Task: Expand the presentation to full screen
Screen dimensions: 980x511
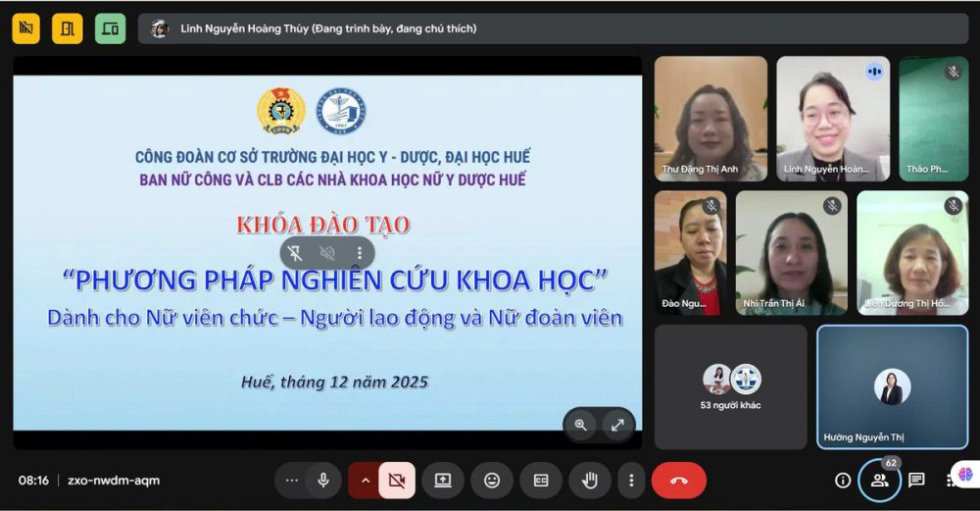Action: coord(617,425)
